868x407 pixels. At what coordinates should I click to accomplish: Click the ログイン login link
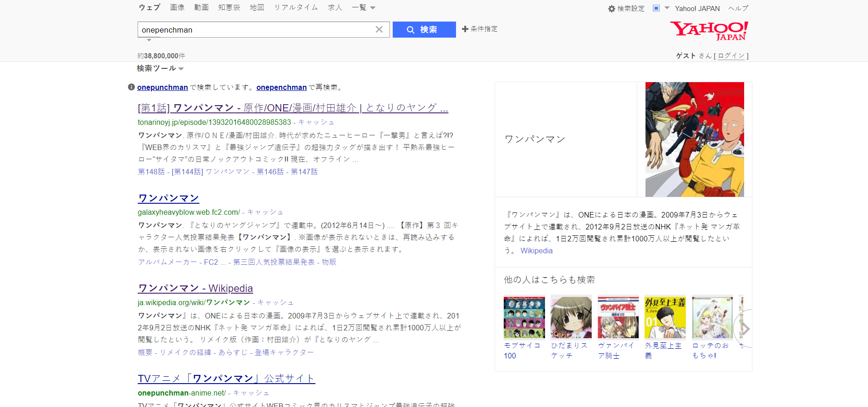point(731,56)
